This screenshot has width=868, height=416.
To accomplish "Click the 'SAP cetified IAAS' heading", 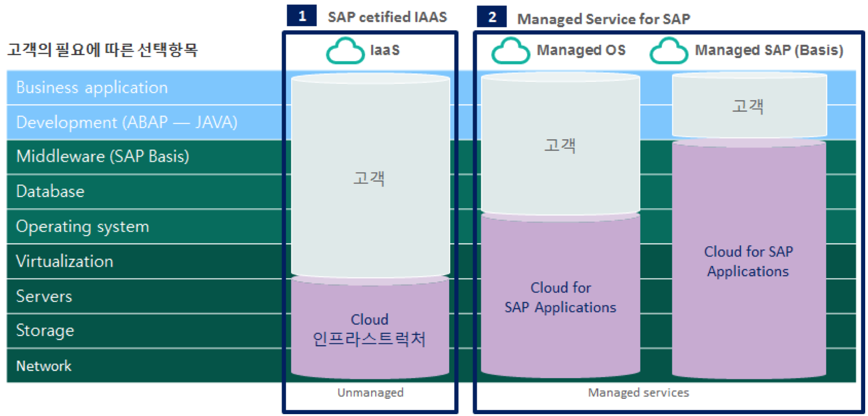I will coord(387,17).
